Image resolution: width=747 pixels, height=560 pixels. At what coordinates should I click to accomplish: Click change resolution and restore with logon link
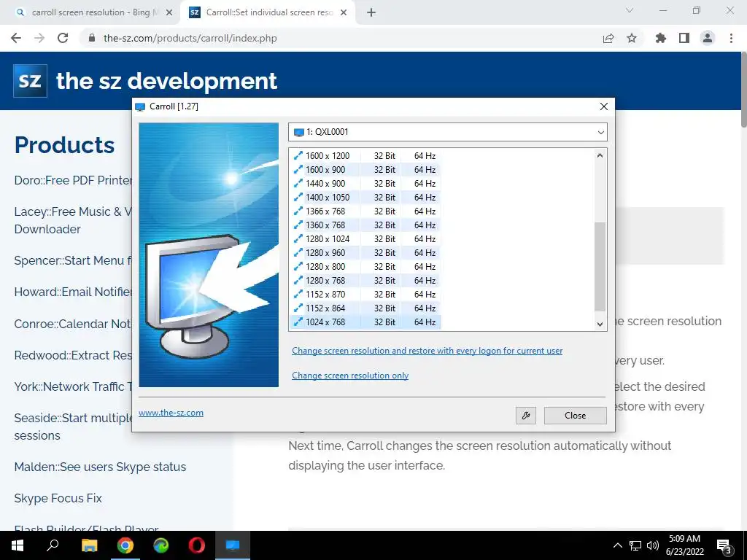pyautogui.click(x=427, y=351)
